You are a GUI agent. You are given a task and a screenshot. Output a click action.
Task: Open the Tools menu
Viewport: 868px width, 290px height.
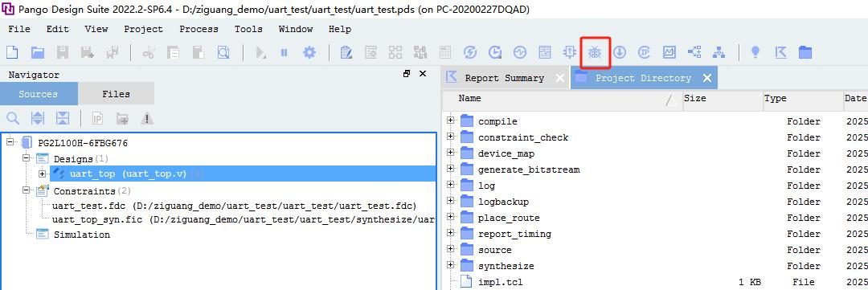pyautogui.click(x=248, y=29)
